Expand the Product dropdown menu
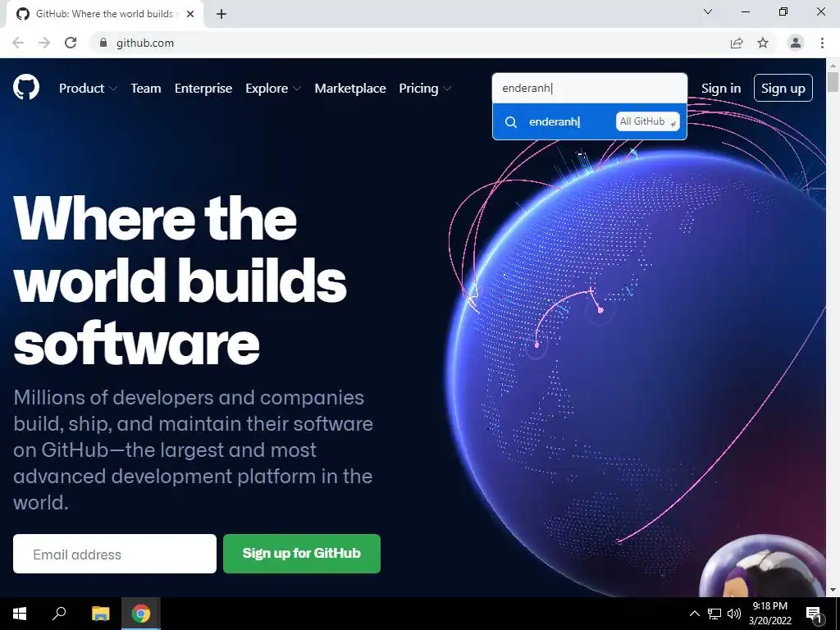This screenshot has width=840, height=630. point(88,89)
